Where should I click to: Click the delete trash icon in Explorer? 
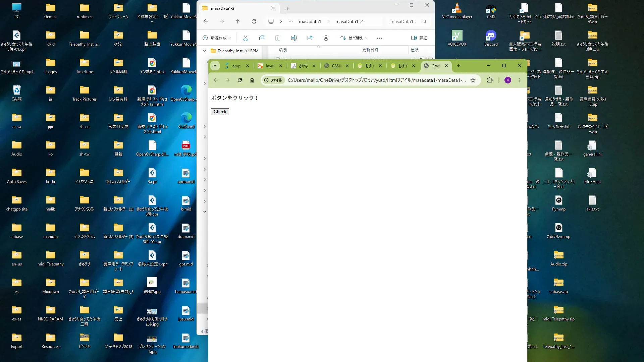coord(326,38)
